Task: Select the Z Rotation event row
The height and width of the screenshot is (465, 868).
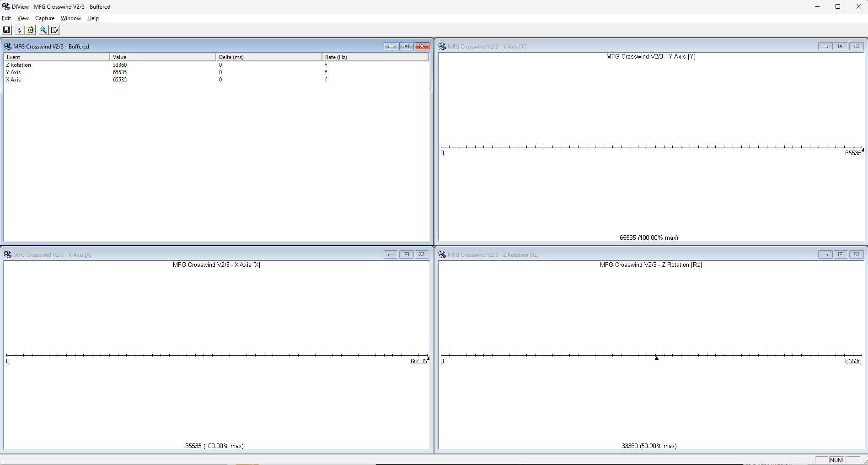Action: point(216,65)
